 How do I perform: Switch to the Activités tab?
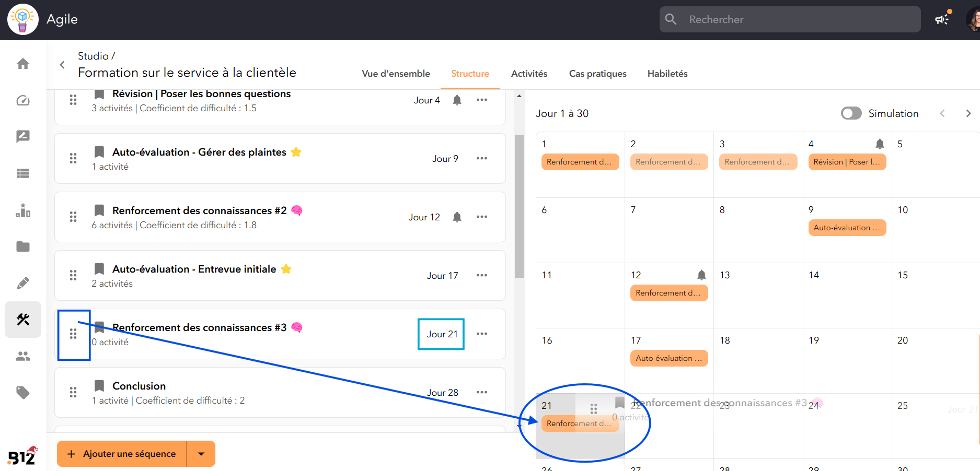tap(529, 74)
